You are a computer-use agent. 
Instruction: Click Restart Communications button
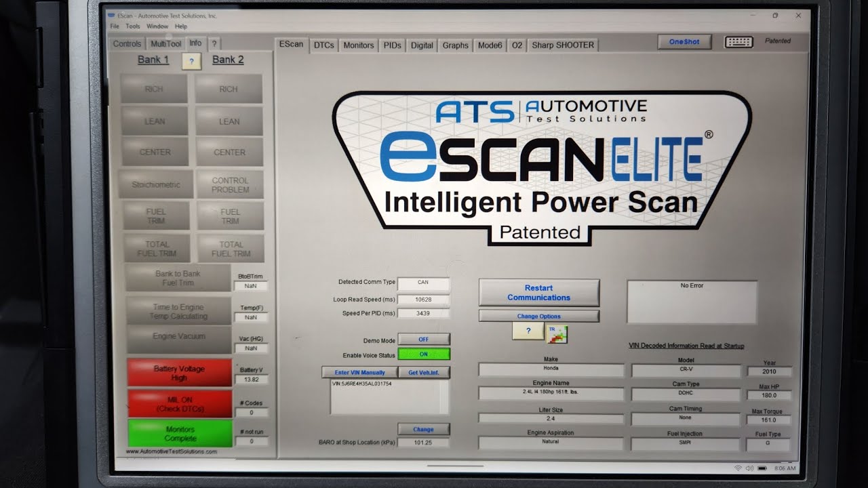click(539, 293)
